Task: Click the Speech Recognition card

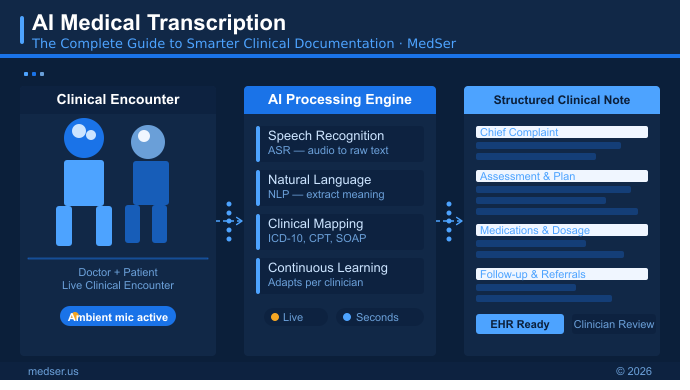Action: 340,144
